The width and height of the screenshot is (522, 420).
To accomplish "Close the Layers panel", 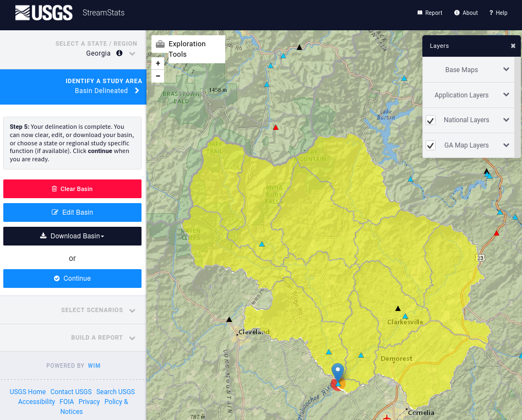I will (513, 46).
